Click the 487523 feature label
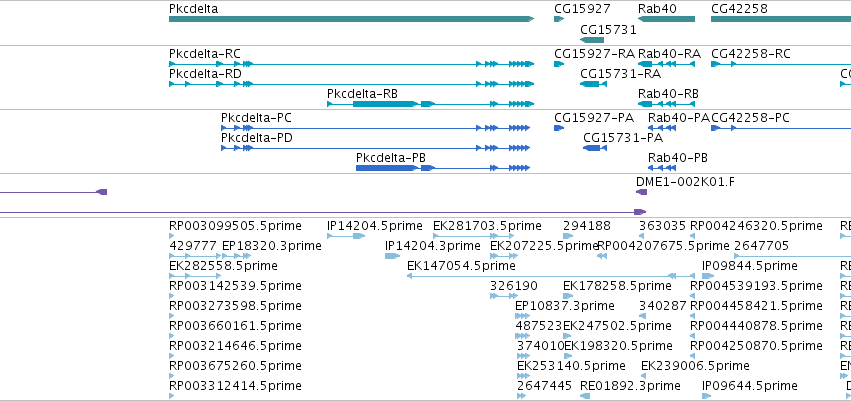851x401 pixels. [539, 326]
